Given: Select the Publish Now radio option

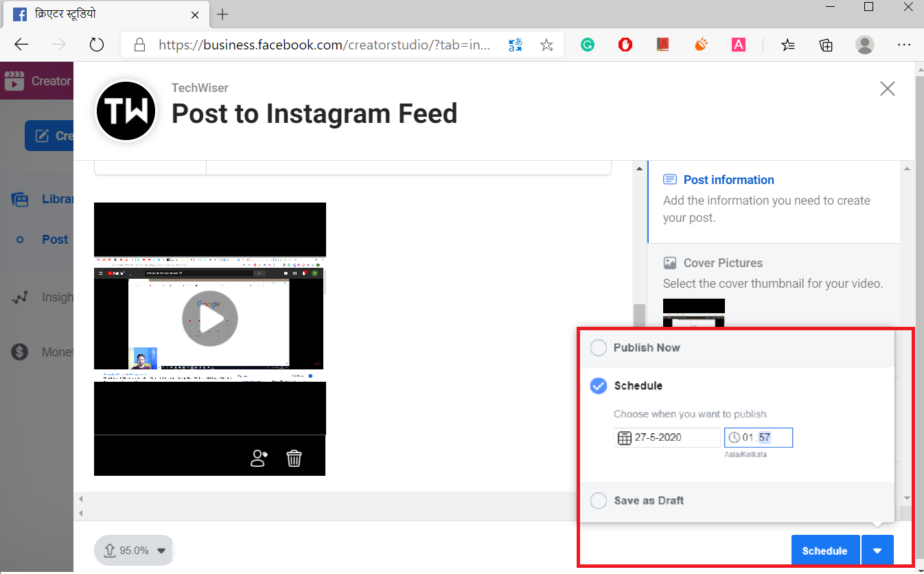Looking at the screenshot, I should tap(599, 347).
